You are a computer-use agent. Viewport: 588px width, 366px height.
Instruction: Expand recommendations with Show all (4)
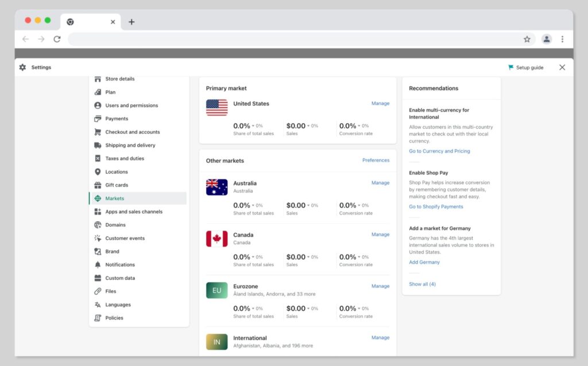422,284
